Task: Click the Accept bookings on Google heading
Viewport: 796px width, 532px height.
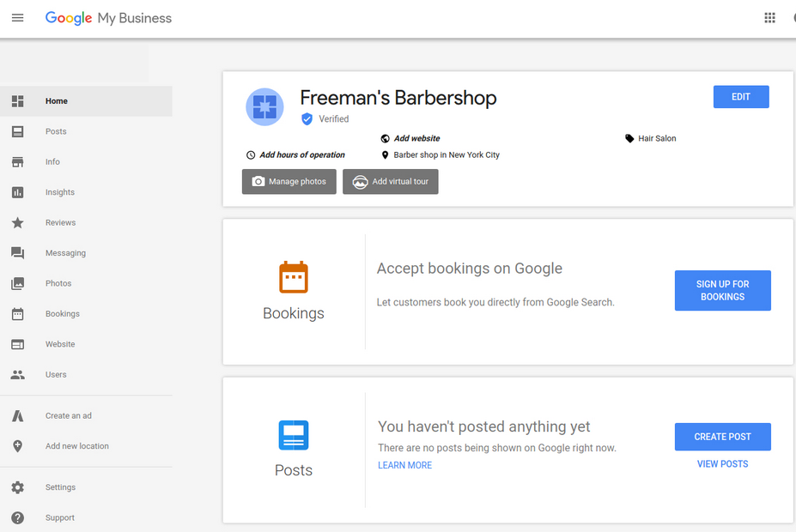Action: click(x=470, y=269)
